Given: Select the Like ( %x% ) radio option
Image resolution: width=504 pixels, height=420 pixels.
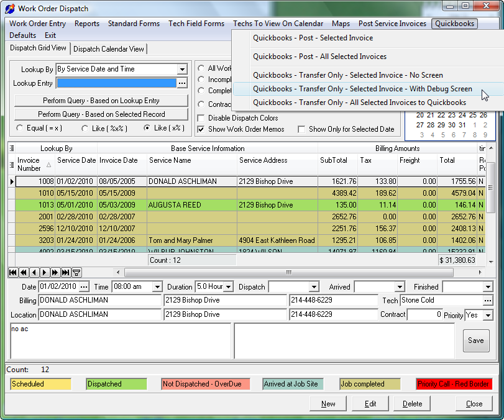Looking at the screenshot, I should (85, 129).
